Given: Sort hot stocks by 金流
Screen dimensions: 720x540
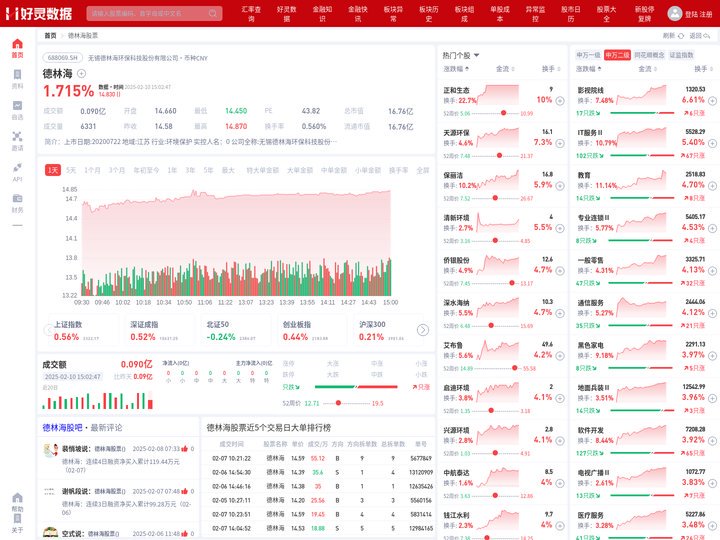Looking at the screenshot, I should pos(505,69).
